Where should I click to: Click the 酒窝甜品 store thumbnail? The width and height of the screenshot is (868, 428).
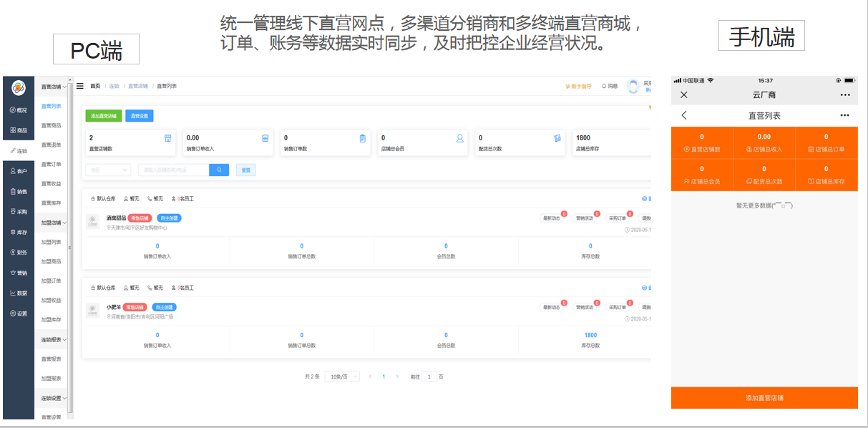[93, 222]
